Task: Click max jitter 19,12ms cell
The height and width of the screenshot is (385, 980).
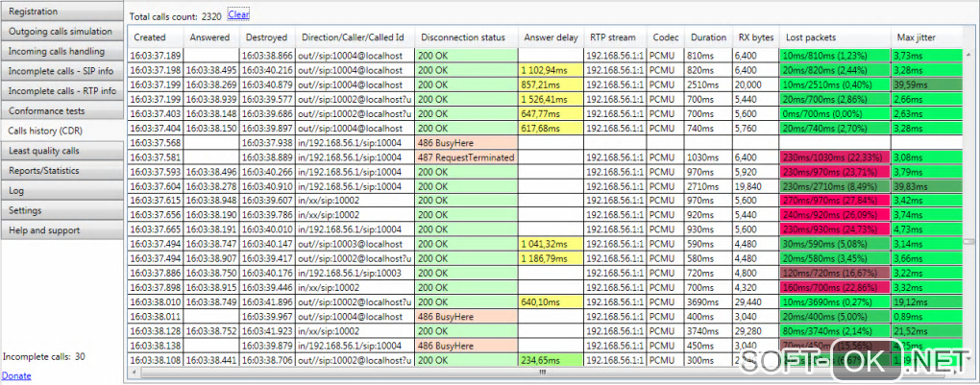Action: coord(927,301)
